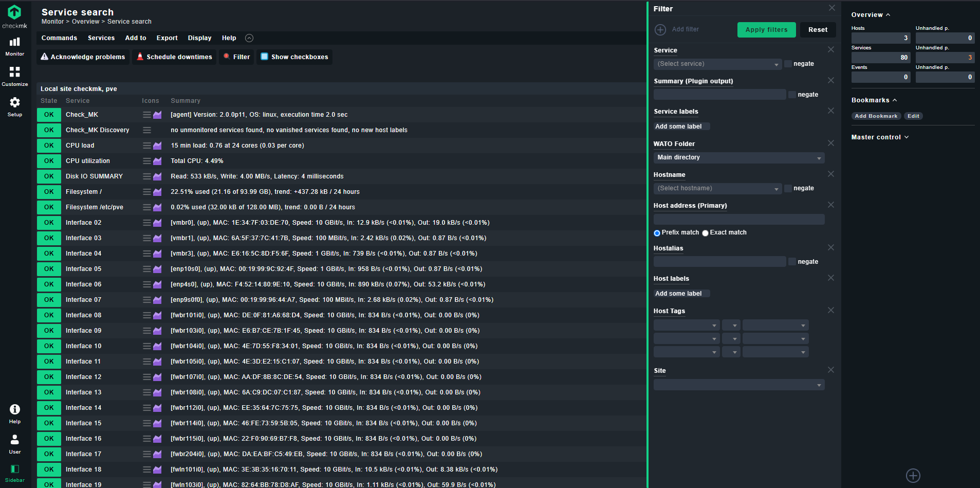Select Exact match radio button

click(705, 233)
